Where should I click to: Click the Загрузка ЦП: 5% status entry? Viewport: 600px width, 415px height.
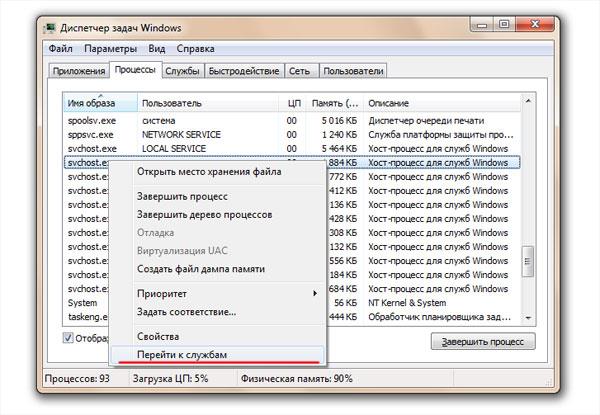[170, 379]
